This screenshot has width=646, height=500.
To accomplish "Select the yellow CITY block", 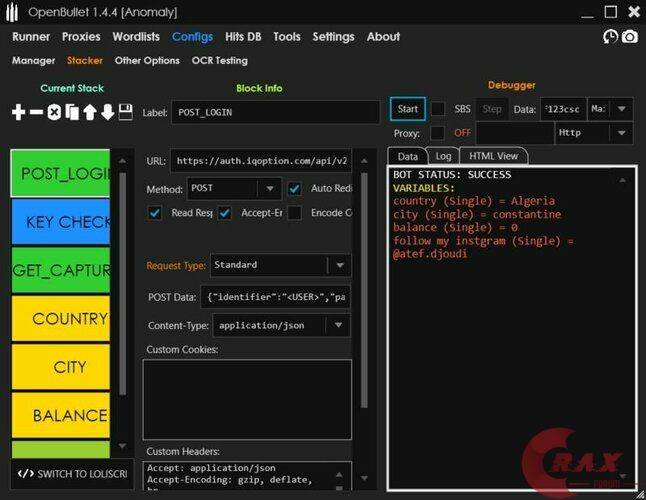I will tap(61, 367).
